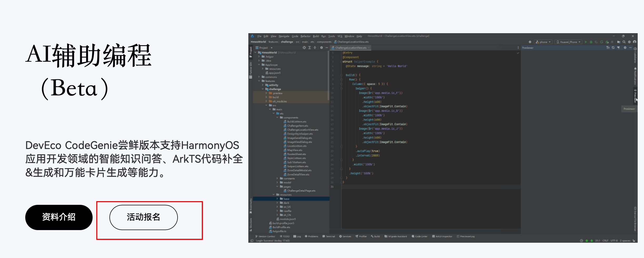Open the Terminal tool window tab
Screen dimensions: 644x258
click(x=329, y=236)
